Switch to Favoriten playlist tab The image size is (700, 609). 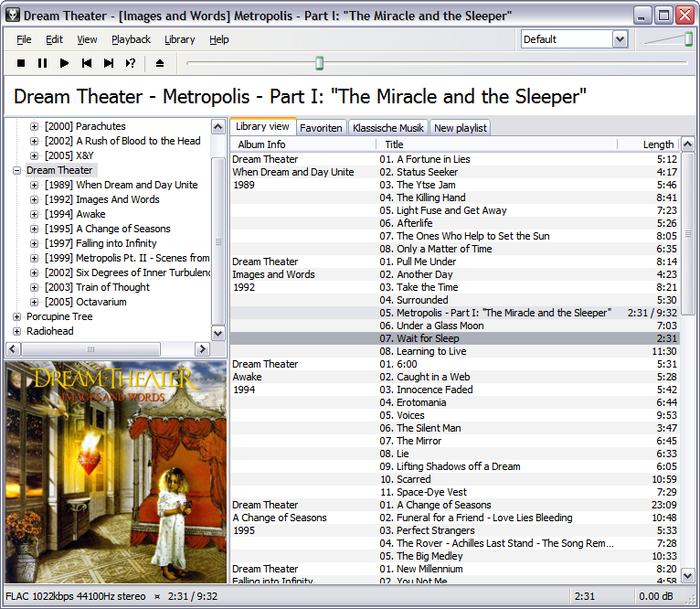coord(321,128)
